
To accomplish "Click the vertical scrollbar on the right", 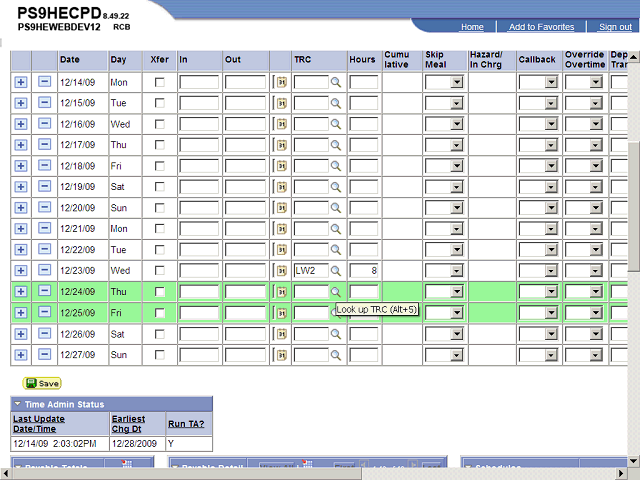I will pos(633,200).
